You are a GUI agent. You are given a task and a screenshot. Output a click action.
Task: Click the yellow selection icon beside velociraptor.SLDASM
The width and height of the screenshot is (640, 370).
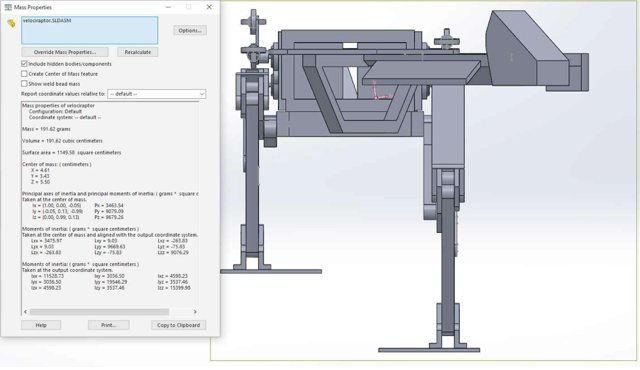click(x=11, y=23)
